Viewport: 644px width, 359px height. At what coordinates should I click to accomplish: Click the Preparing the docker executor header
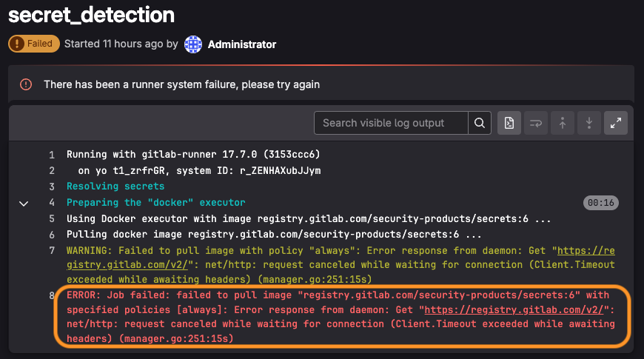tap(156, 203)
